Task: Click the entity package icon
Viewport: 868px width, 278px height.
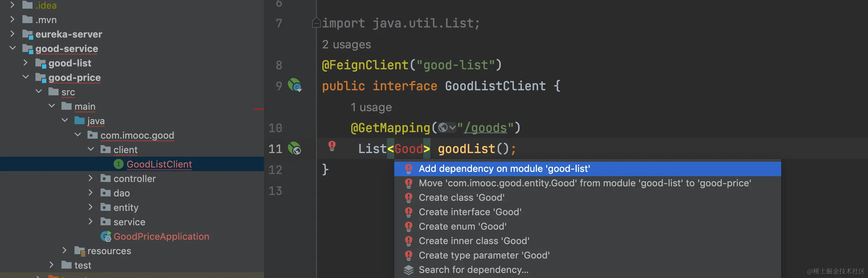Action: point(105,207)
